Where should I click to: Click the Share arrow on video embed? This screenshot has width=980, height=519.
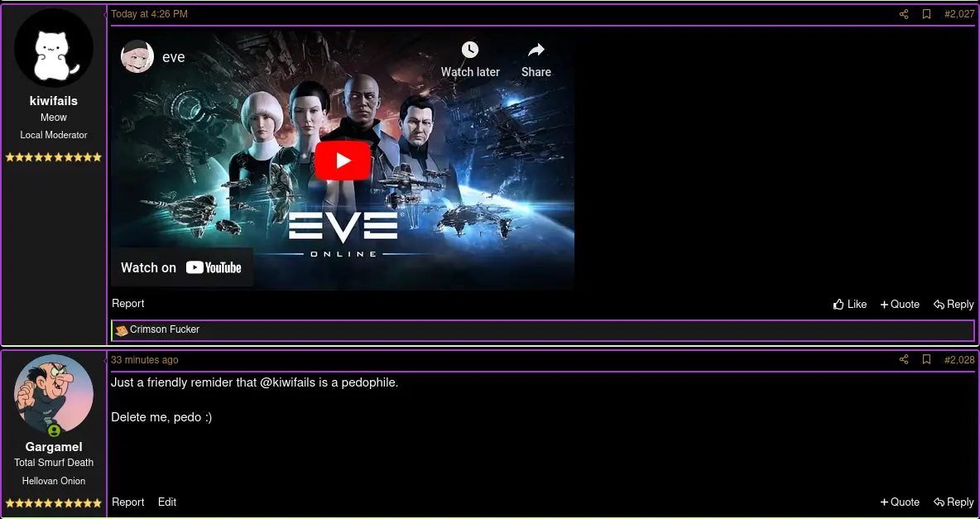(x=536, y=50)
